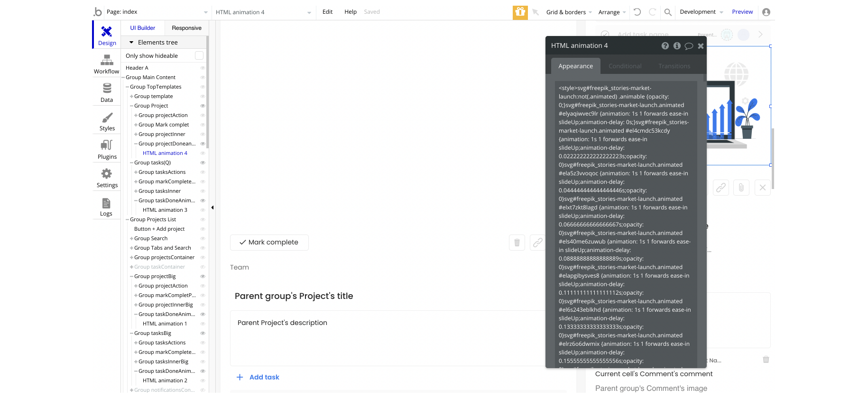The height and width of the screenshot is (397, 868).
Task: Open the Logs panel icon
Action: pyautogui.click(x=106, y=207)
